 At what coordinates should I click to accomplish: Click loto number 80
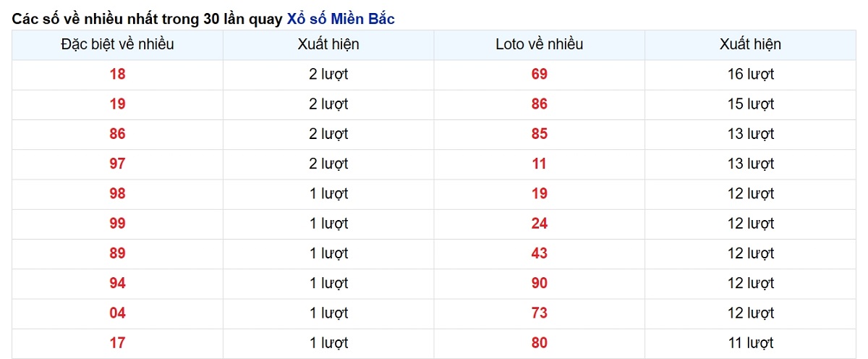point(540,343)
